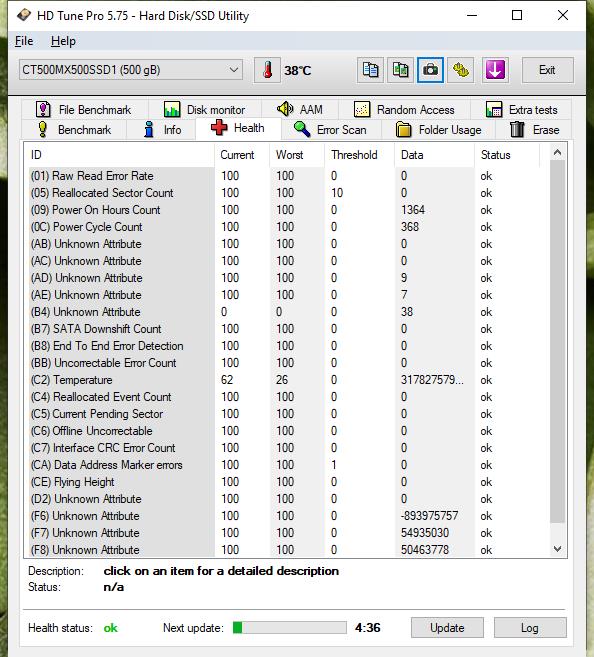The image size is (594, 657).
Task: Click the Status column header
Action: [x=507, y=155]
